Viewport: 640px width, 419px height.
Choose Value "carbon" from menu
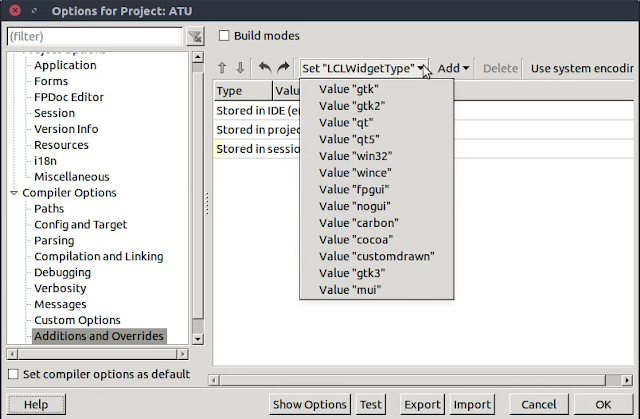(x=376, y=223)
